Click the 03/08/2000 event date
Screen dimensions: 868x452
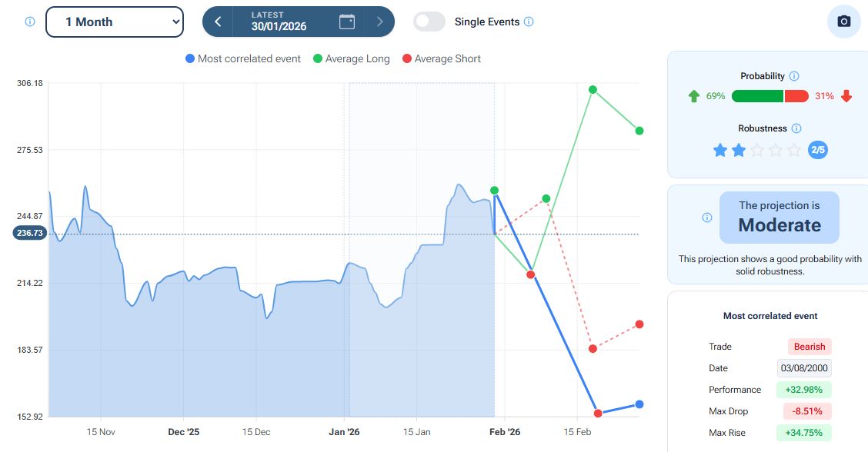805,368
